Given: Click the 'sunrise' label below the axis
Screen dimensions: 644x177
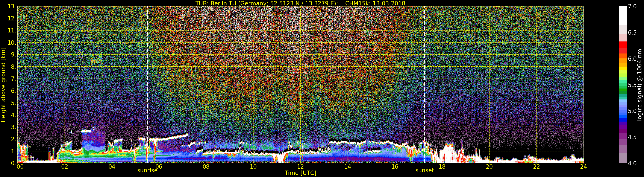Looking at the screenshot, I should pyautogui.click(x=147, y=171).
